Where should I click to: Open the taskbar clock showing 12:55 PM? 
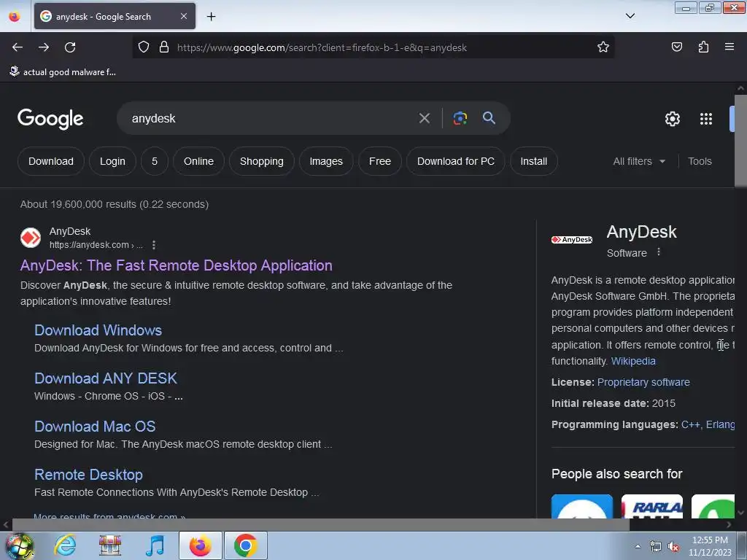click(x=710, y=546)
